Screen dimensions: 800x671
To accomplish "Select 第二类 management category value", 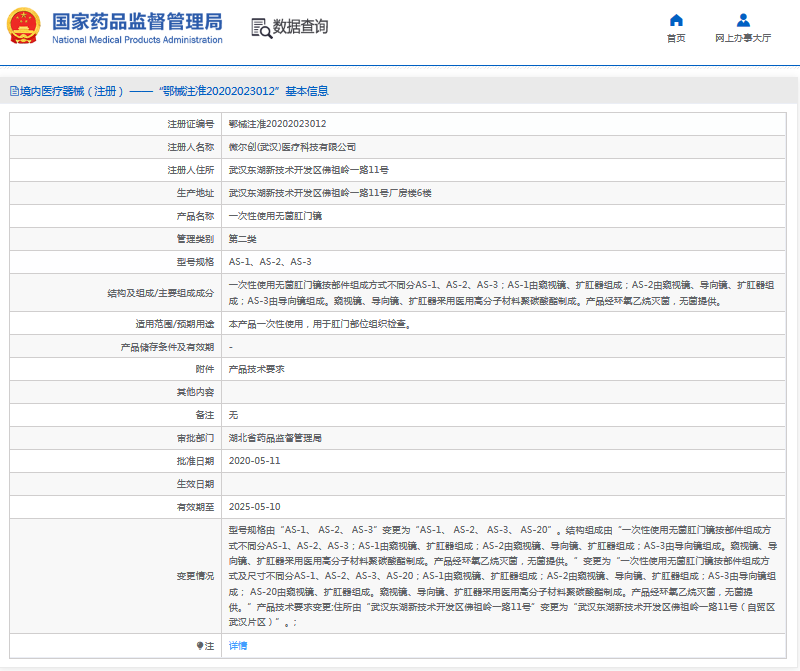I will coord(242,239).
